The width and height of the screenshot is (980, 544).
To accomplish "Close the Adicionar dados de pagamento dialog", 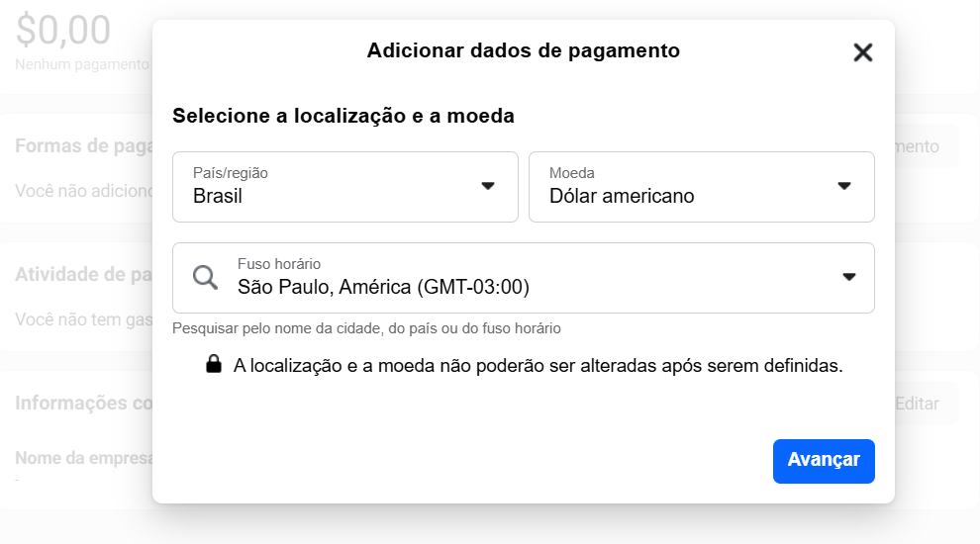I will 863,52.
